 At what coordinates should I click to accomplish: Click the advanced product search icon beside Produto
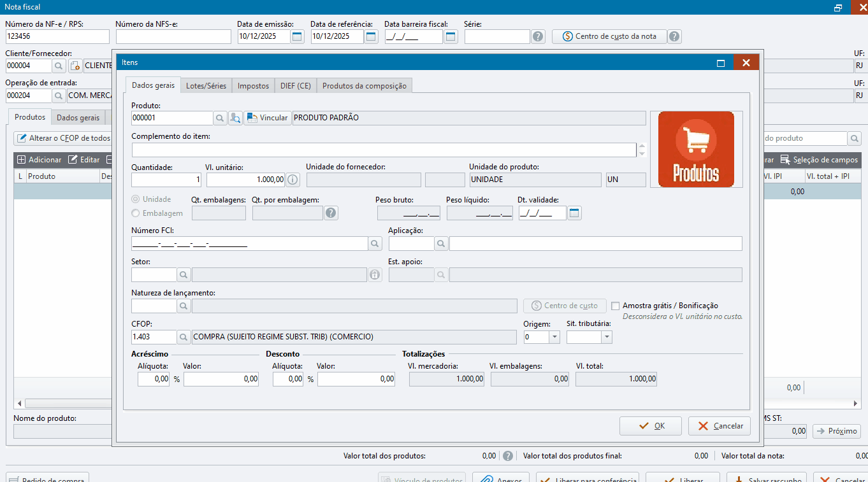[235, 118]
